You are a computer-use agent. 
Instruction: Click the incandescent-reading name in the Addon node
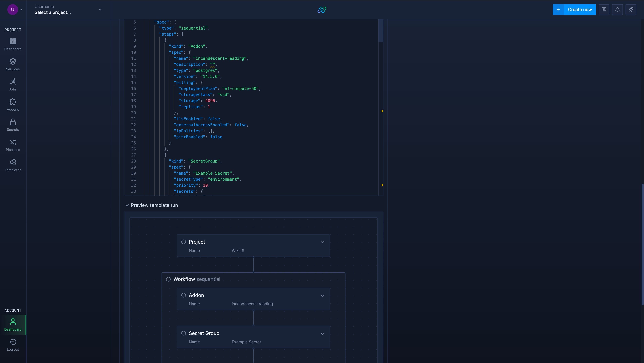(252, 304)
